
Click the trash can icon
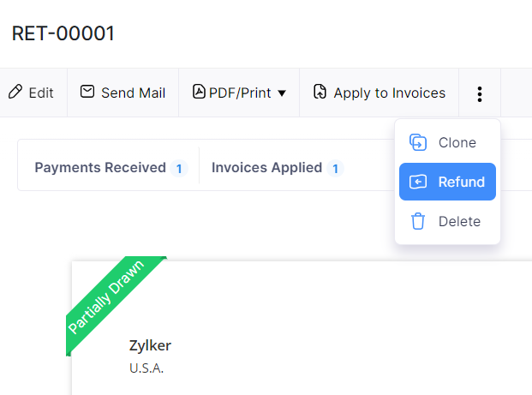point(418,221)
